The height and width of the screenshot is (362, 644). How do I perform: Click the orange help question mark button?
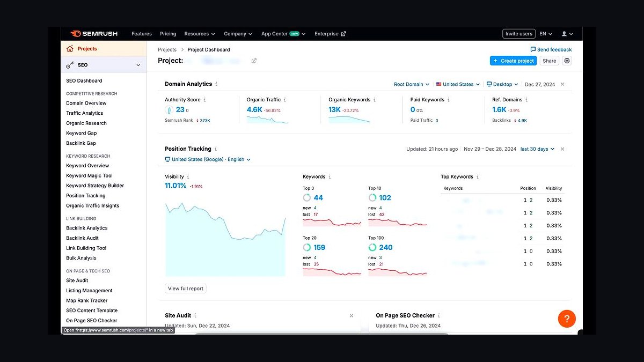(x=567, y=319)
